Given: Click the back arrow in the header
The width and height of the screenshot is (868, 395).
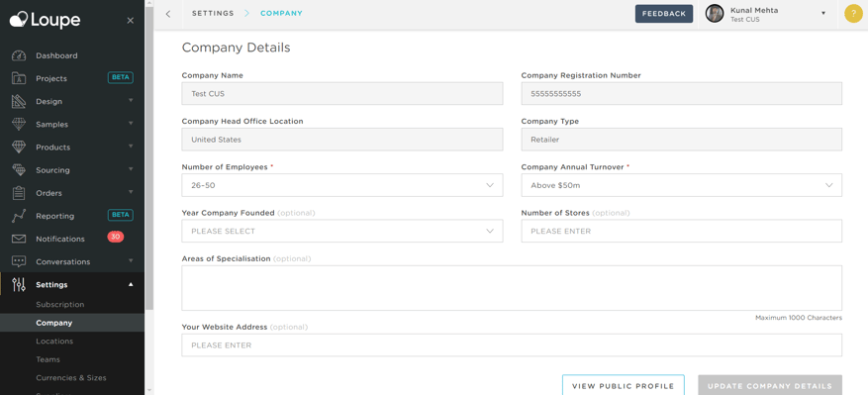Looking at the screenshot, I should (x=168, y=14).
